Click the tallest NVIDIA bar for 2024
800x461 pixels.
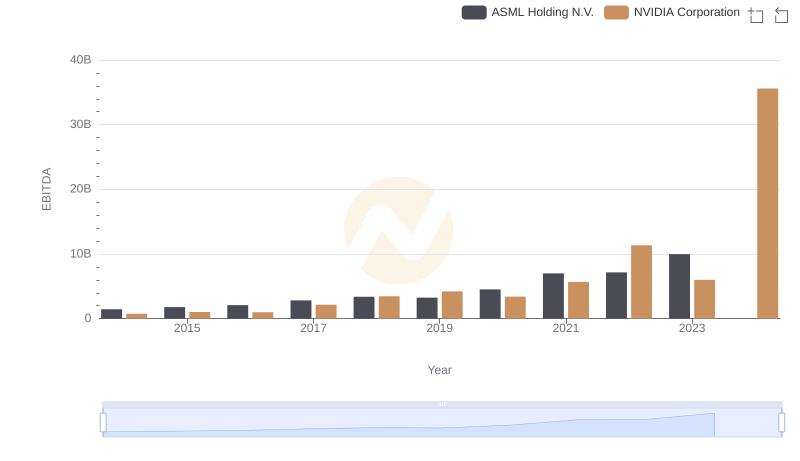(767, 203)
